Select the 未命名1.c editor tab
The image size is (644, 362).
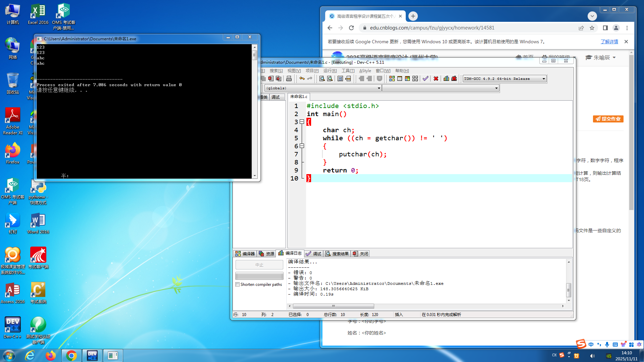pos(299,97)
